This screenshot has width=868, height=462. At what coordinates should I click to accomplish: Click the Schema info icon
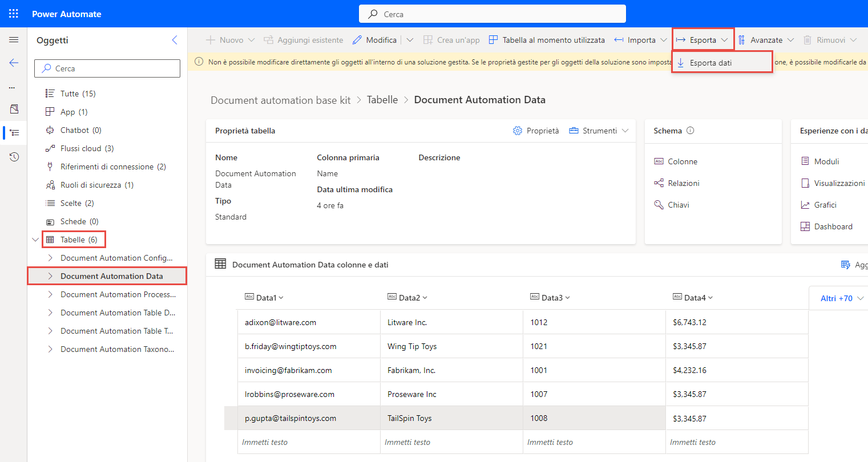click(690, 131)
